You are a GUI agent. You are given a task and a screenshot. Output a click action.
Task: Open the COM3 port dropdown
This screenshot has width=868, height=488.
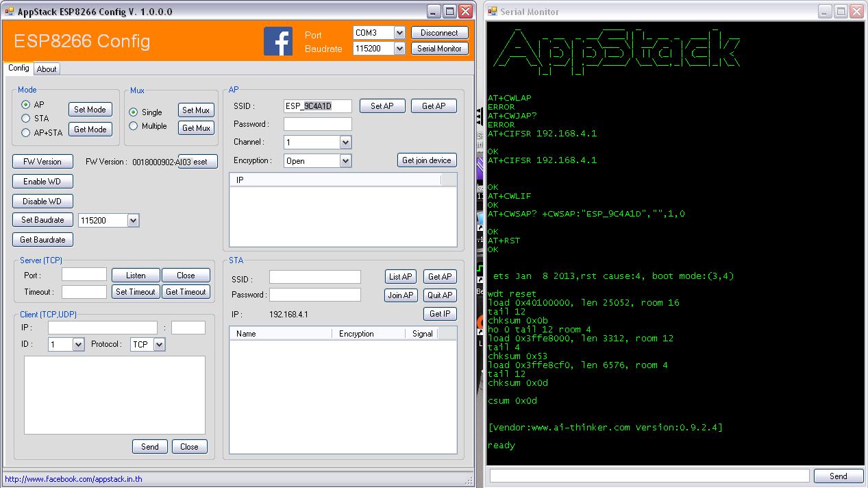(x=399, y=33)
